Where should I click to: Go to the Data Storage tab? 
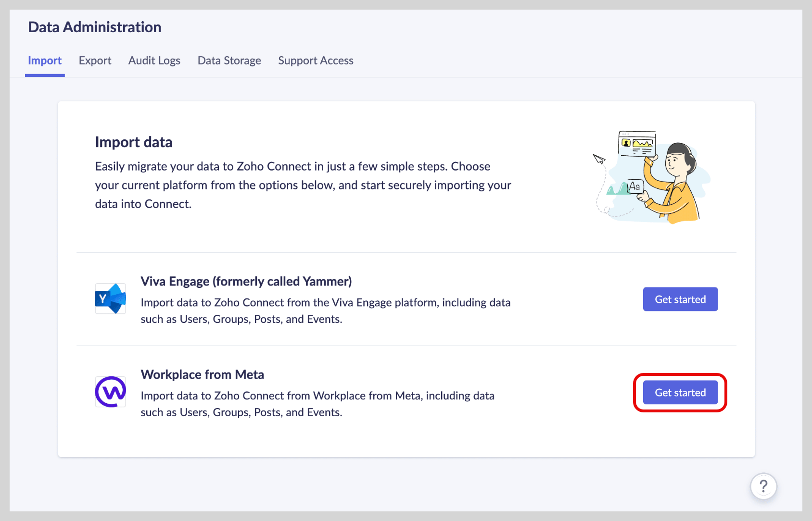coord(229,61)
